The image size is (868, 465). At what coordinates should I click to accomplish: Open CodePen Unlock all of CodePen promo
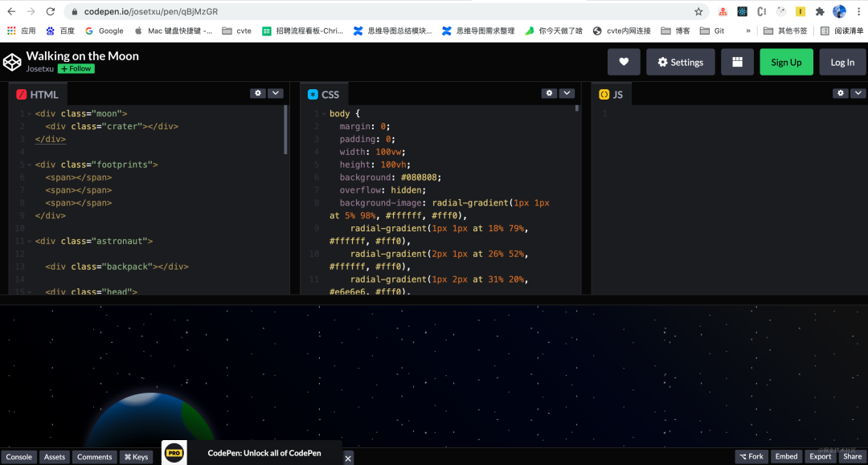click(x=264, y=453)
